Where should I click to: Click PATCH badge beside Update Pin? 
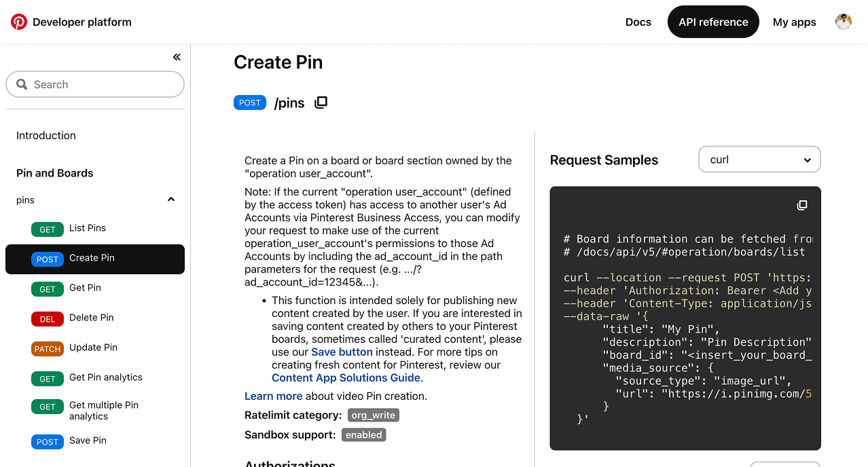tap(48, 349)
